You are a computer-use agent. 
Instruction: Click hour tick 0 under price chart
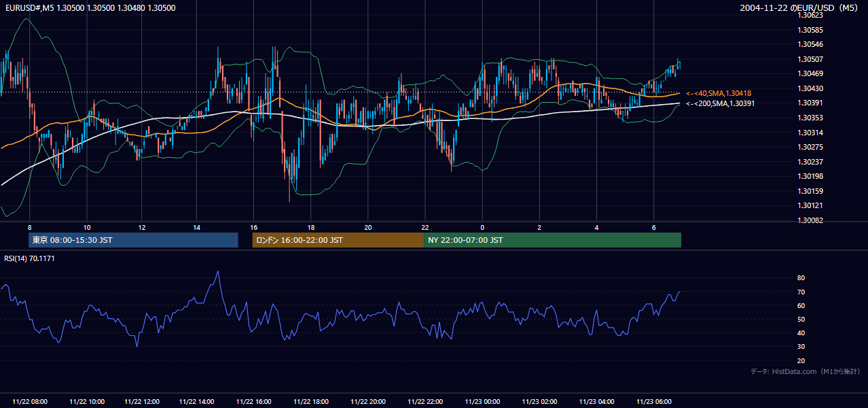[x=482, y=227]
